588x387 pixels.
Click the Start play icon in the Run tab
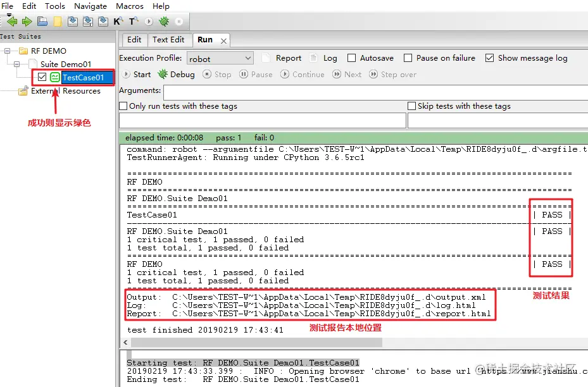[127, 74]
